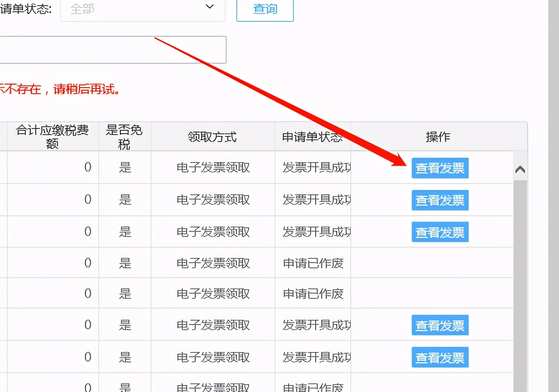Click the 查询 query button
The height and width of the screenshot is (392, 559).
265,10
